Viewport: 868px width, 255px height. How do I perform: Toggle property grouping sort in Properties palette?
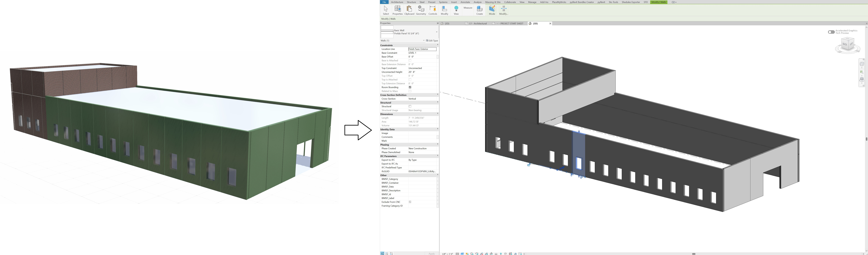click(x=382, y=253)
